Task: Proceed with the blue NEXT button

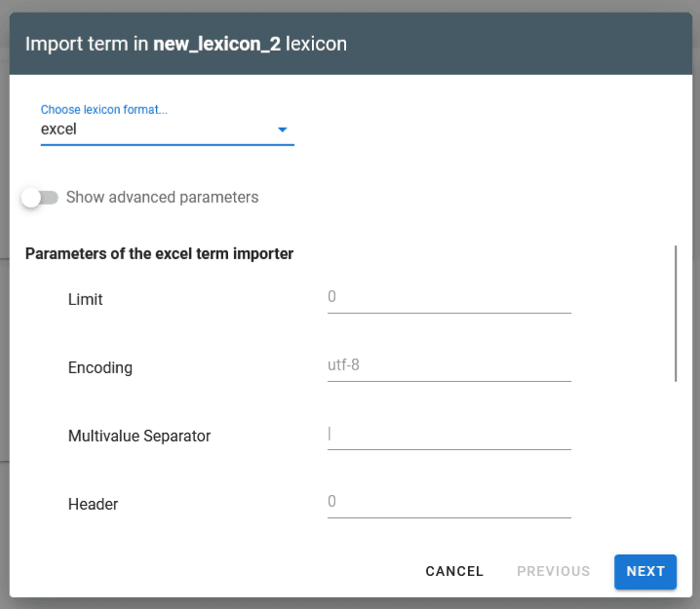Action: 644,572
